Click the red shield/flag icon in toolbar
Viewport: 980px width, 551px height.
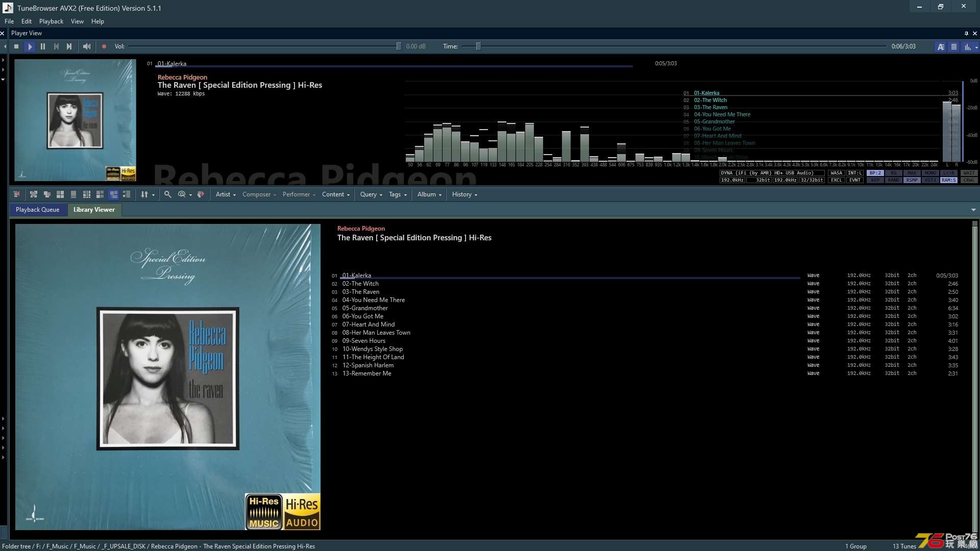(x=201, y=194)
